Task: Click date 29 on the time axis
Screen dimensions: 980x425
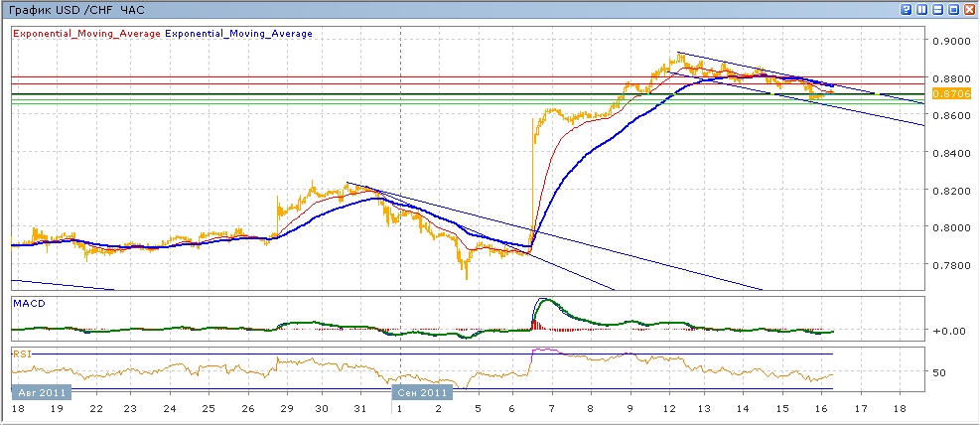Action: [283, 408]
